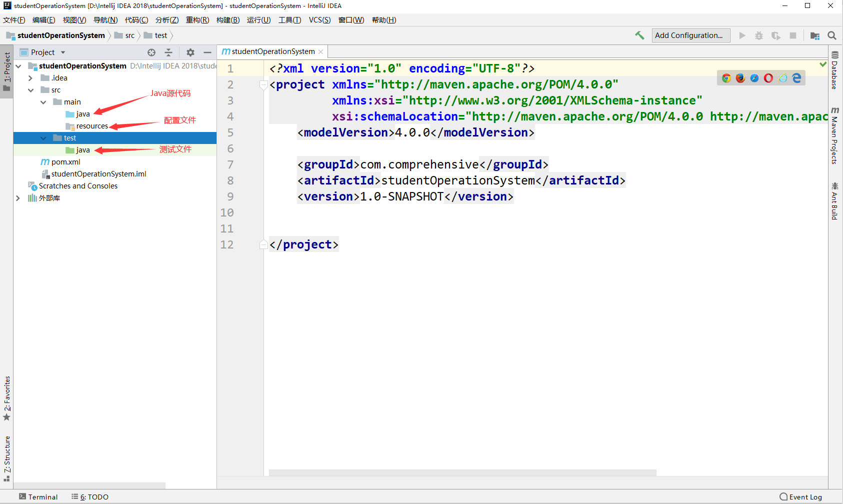
Task: Collapse the src folder
Action: click(x=30, y=90)
